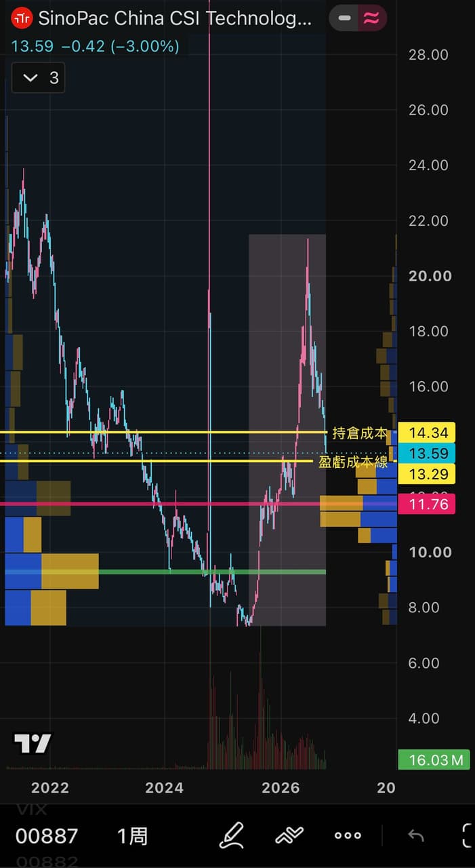
Task: Open the three-dot more options menu
Action: tap(348, 835)
